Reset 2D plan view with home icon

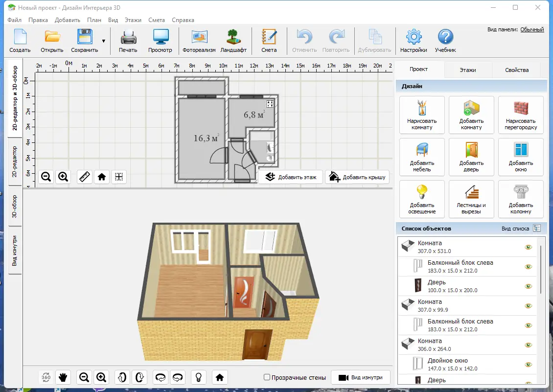(x=102, y=177)
